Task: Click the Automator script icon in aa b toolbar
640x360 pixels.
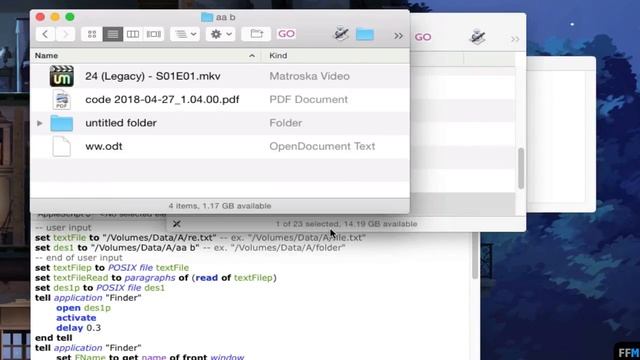Action: coord(341,33)
